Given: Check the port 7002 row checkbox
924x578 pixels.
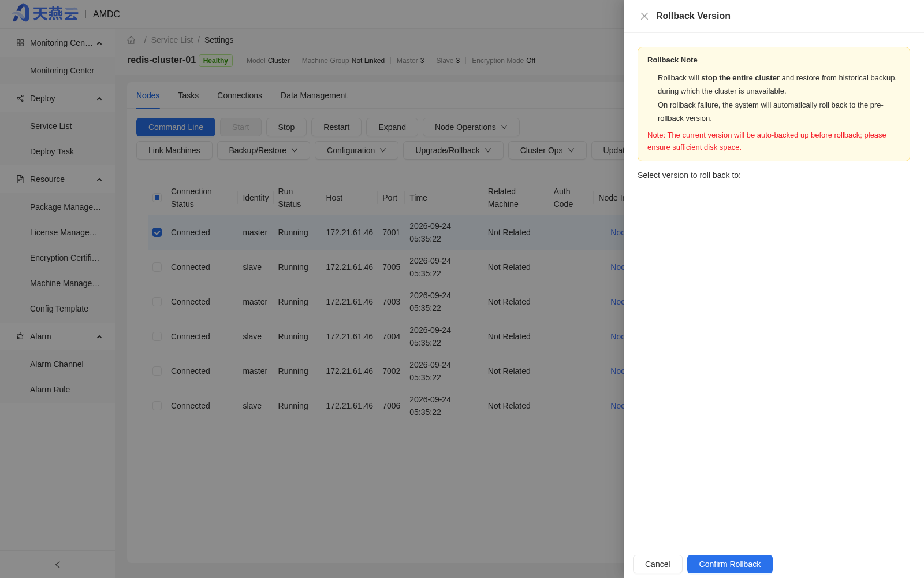Looking at the screenshot, I should click(157, 371).
